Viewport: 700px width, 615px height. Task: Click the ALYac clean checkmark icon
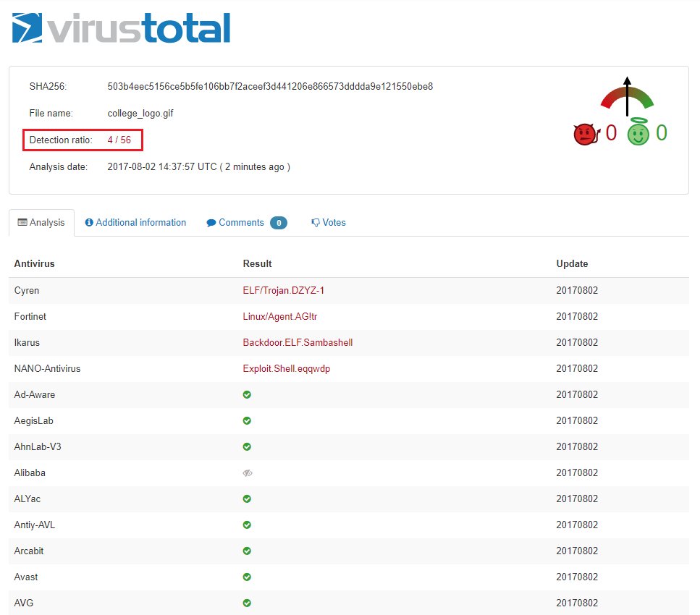tap(247, 499)
